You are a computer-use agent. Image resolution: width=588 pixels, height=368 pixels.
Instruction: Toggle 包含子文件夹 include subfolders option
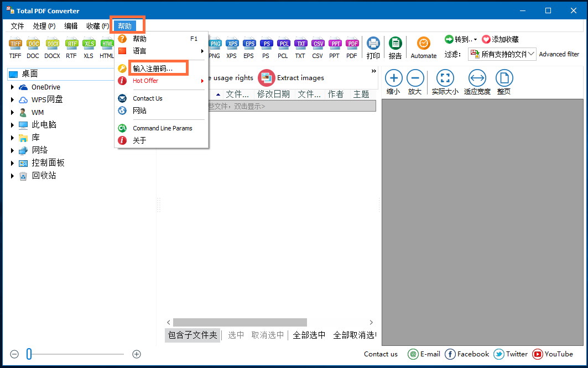[192, 335]
